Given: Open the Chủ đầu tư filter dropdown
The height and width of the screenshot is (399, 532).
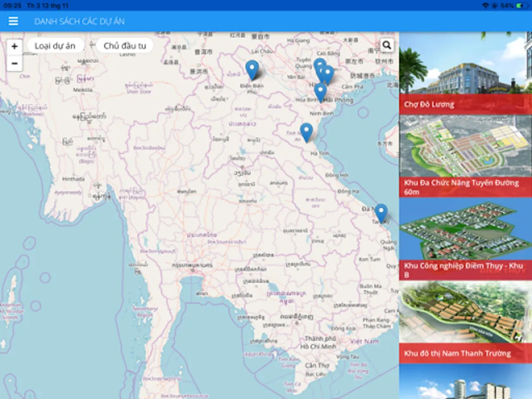Looking at the screenshot, I should [125, 46].
